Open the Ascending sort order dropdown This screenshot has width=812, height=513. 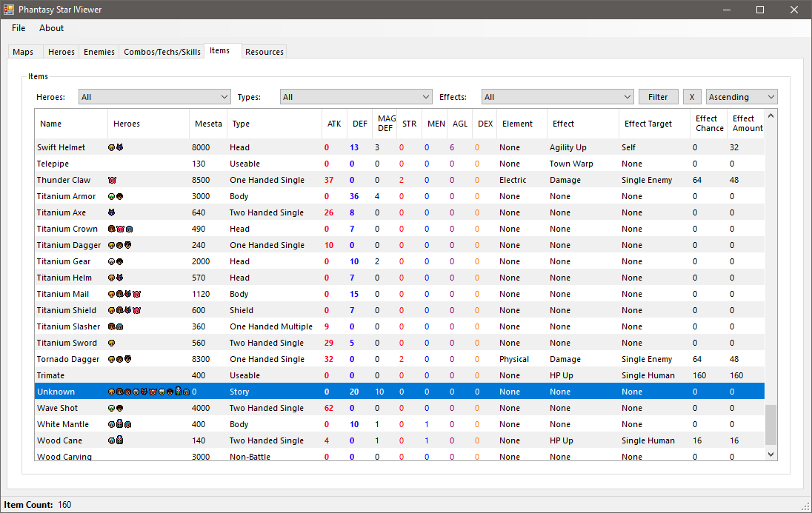[x=742, y=97]
